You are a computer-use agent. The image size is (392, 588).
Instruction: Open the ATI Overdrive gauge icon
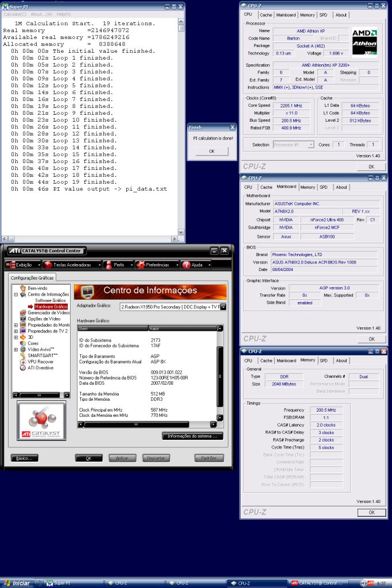click(23, 368)
